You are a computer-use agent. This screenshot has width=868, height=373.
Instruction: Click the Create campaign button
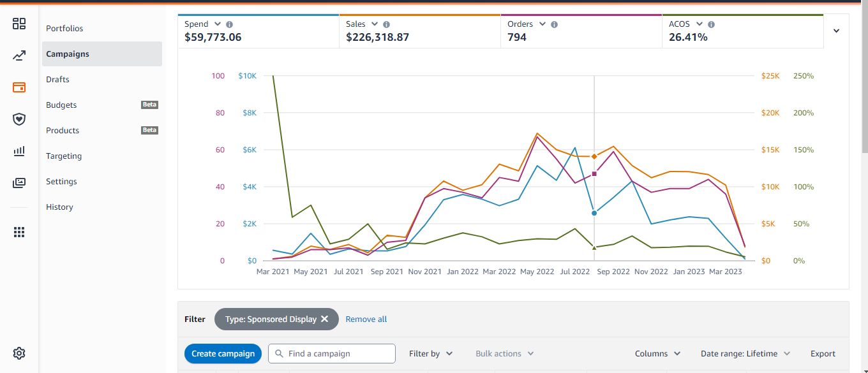(223, 354)
